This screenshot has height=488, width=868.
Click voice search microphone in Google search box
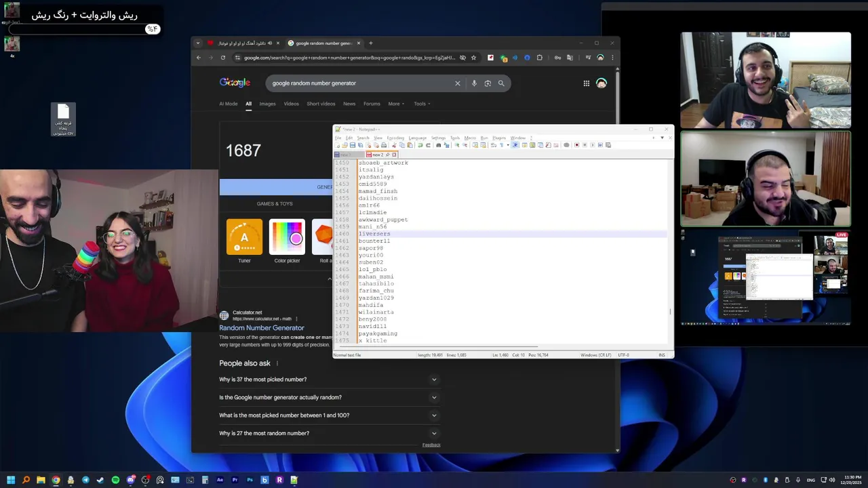tap(474, 83)
